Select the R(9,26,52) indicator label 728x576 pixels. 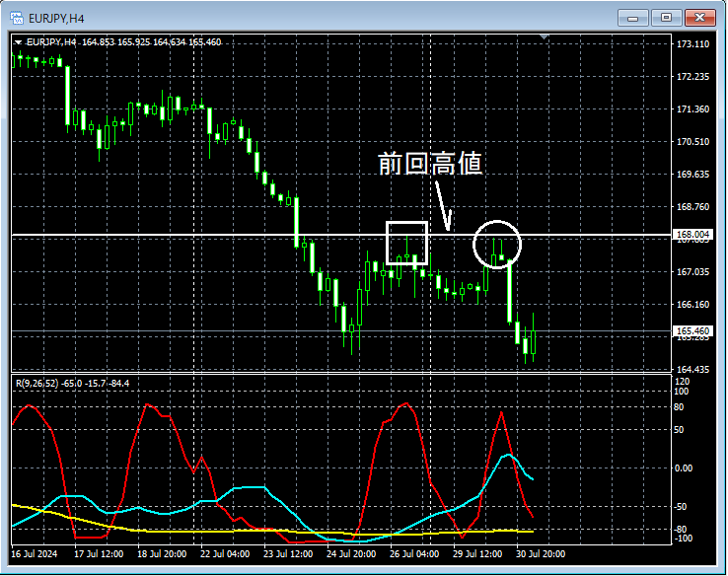tap(37, 384)
